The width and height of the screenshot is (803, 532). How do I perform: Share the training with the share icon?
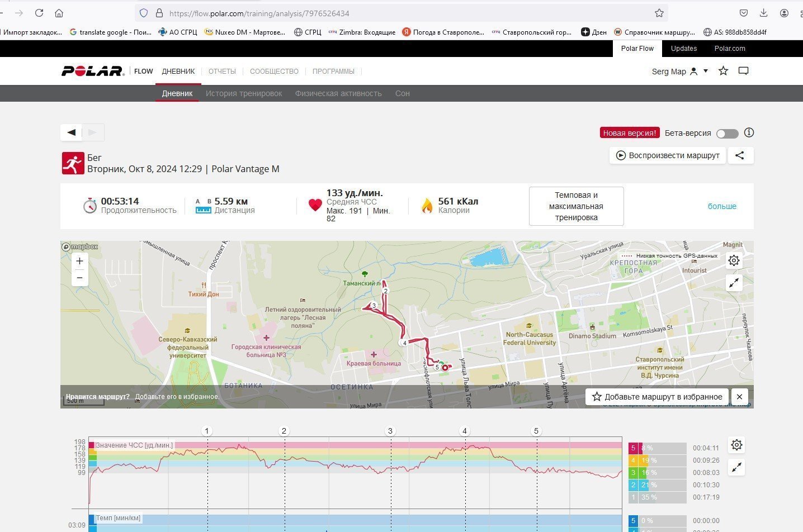tap(740, 155)
